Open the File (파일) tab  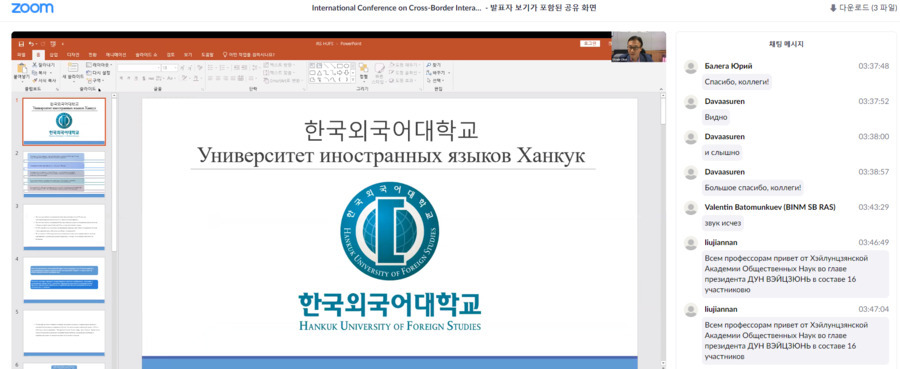pyautogui.click(x=21, y=55)
